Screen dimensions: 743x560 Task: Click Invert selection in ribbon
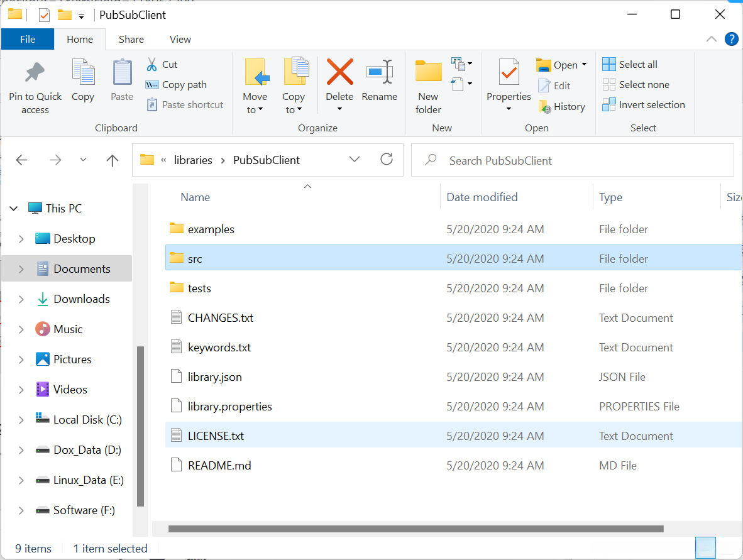pyautogui.click(x=644, y=105)
